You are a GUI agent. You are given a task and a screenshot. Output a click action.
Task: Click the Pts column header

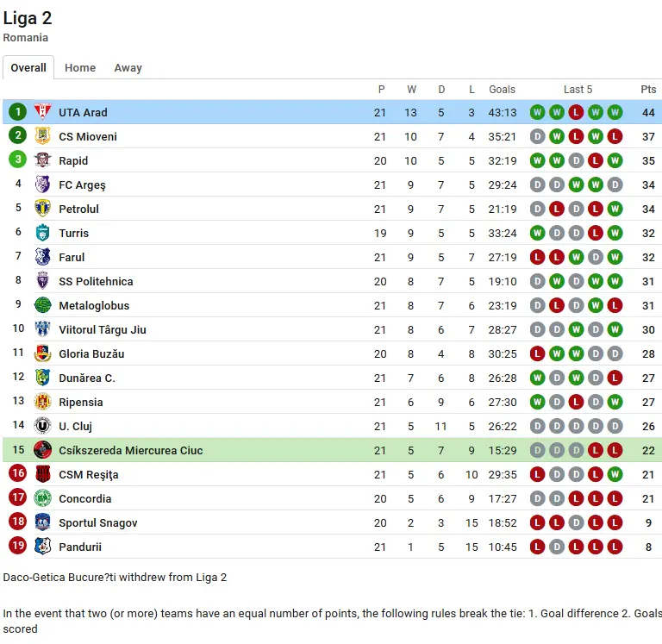[x=648, y=90]
